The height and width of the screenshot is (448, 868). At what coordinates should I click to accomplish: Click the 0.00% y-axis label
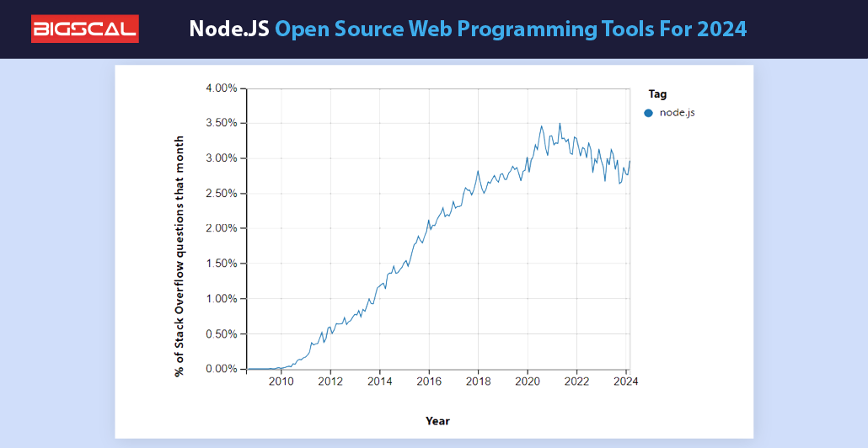point(222,368)
